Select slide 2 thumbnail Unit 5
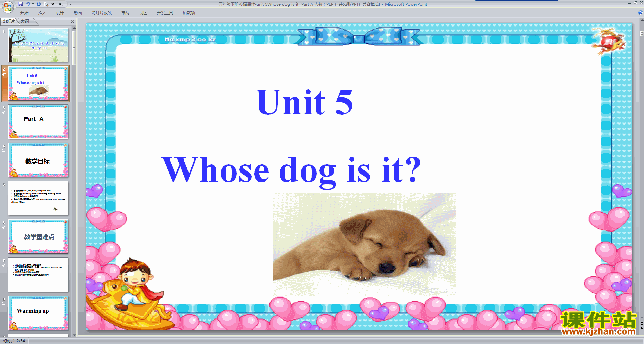This screenshot has width=644, height=344. click(38, 83)
